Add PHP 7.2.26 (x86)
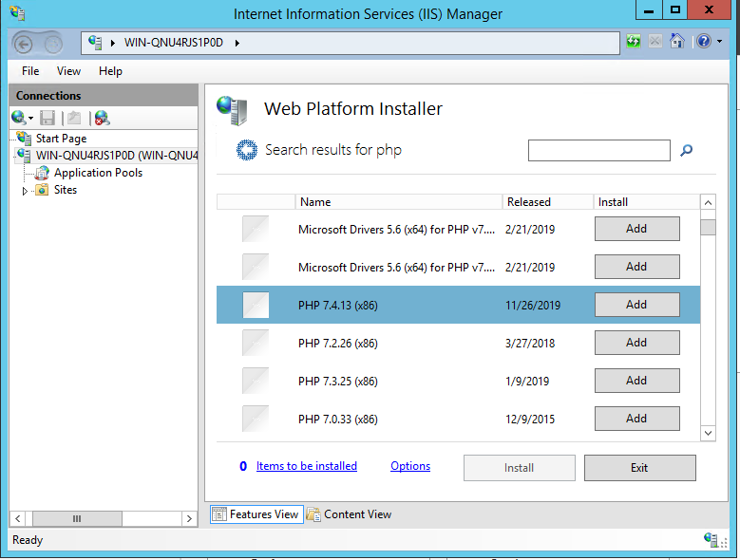740x560 pixels. pos(637,343)
